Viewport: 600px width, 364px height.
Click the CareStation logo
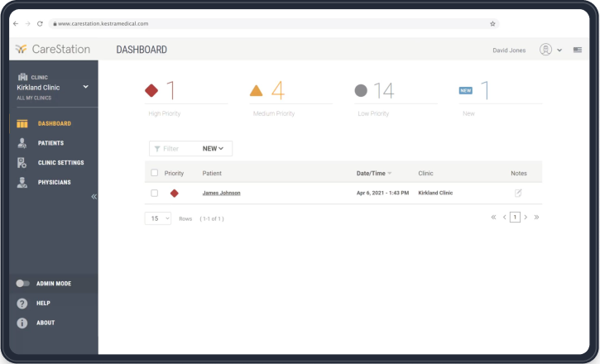[53, 49]
